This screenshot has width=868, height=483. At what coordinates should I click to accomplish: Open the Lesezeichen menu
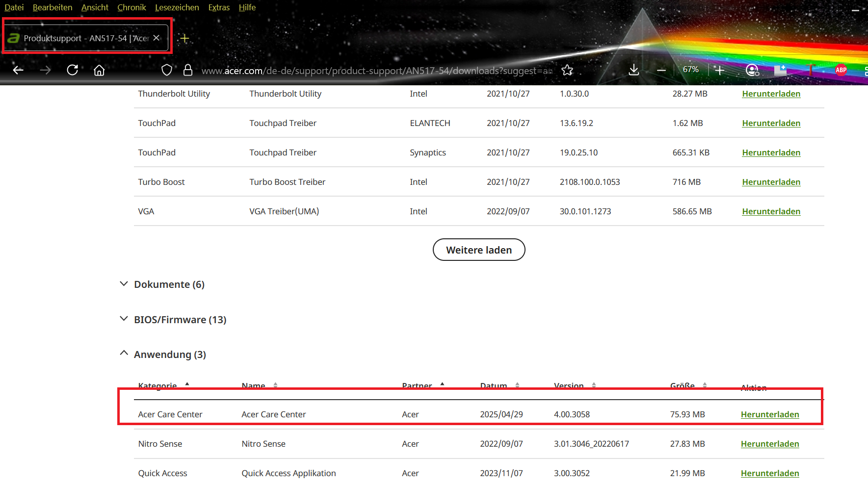click(x=177, y=7)
